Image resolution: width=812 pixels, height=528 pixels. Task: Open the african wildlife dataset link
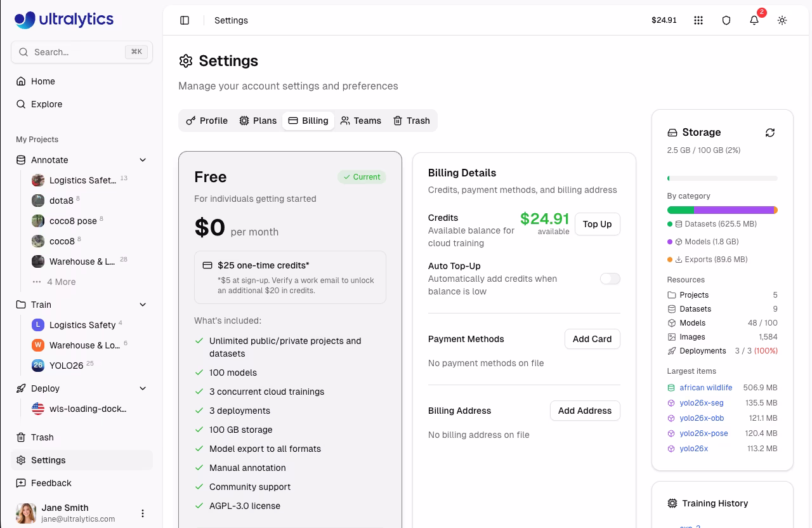tap(705, 388)
